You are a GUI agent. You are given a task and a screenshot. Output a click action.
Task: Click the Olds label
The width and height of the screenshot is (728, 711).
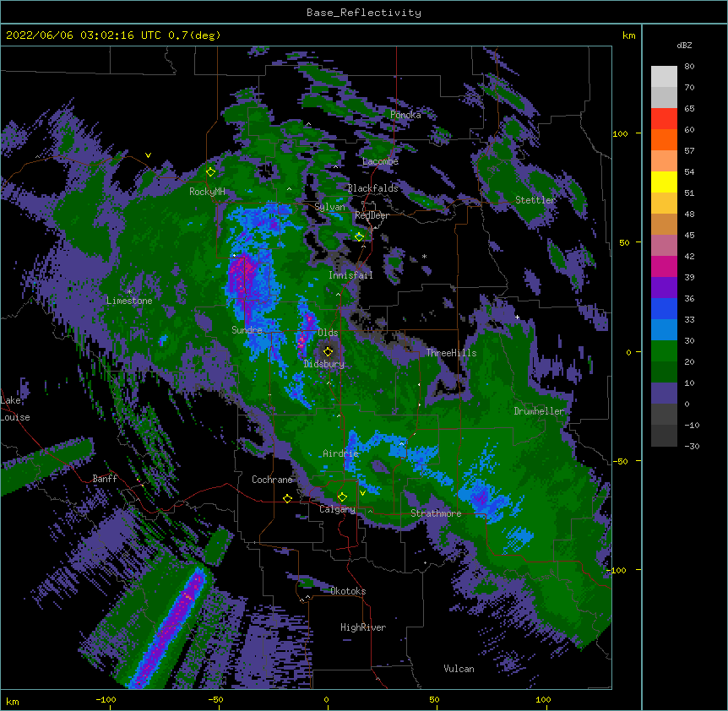coord(328,333)
